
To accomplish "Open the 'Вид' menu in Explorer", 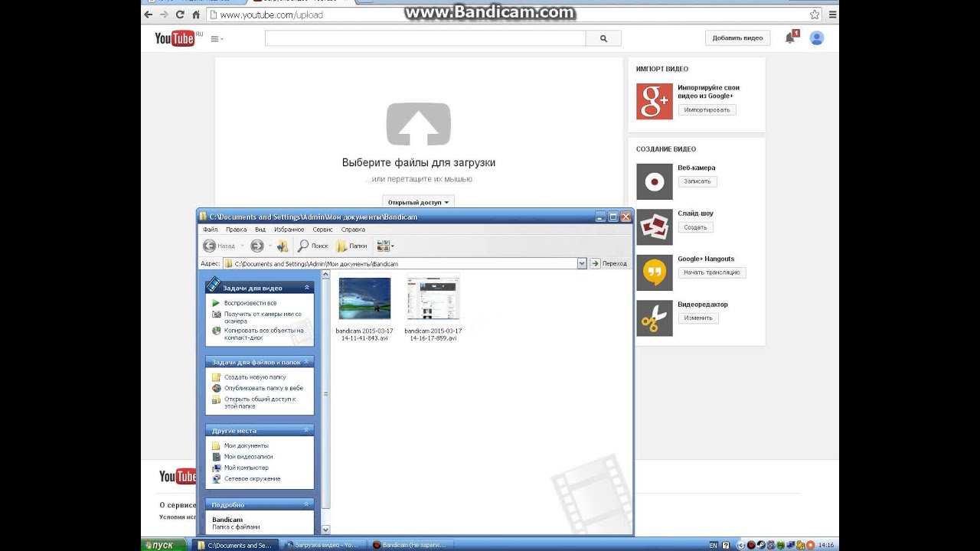I will pyautogui.click(x=260, y=230).
